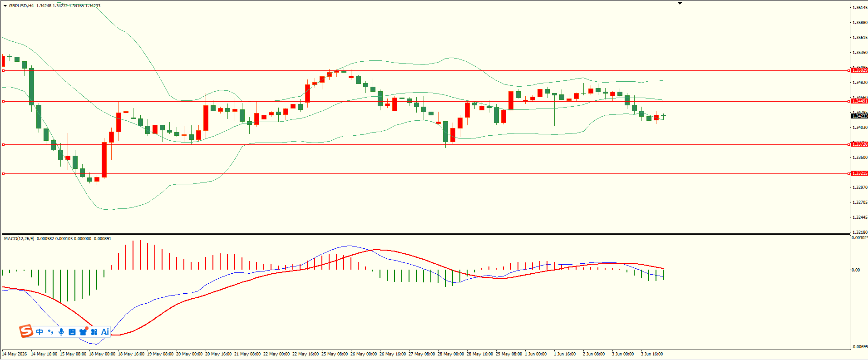Select the red 1.33215 support line label
The width and height of the screenshot is (868, 360).
859,173
